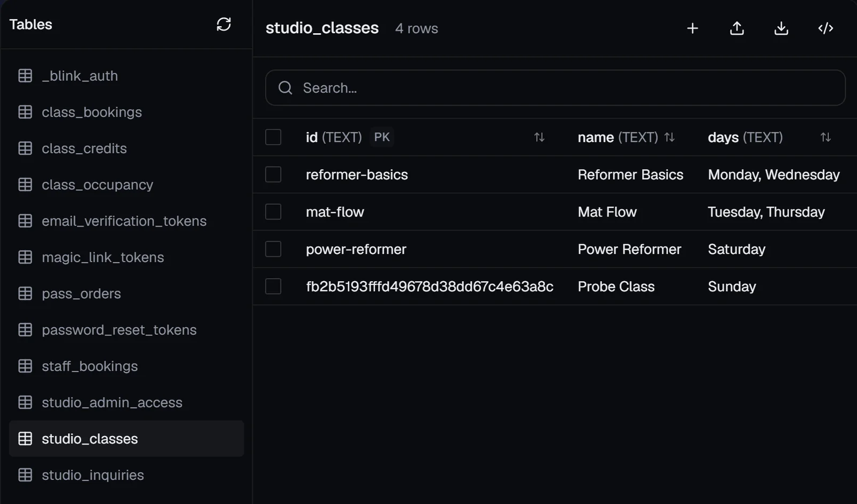Click the table icon beside studio_admin_access
This screenshot has width=857, height=504.
(x=25, y=402)
